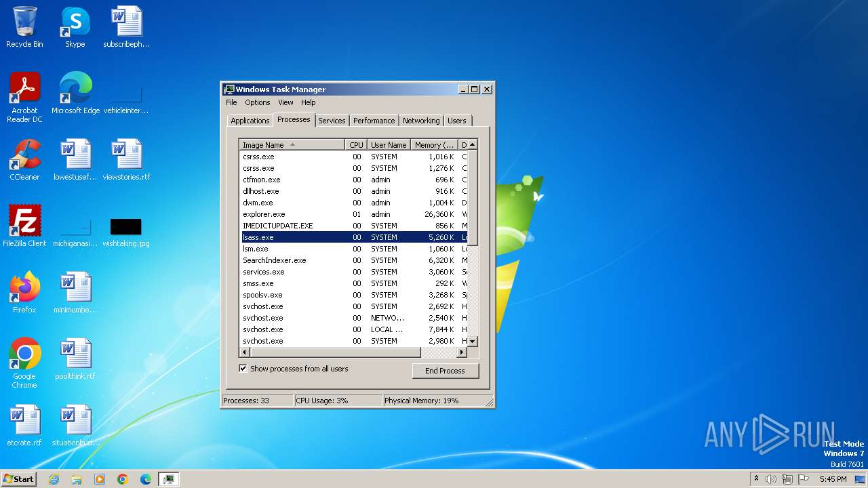Viewport: 868px width, 488px height.
Task: Open Internet Explorer from the taskbar
Action: point(54,479)
